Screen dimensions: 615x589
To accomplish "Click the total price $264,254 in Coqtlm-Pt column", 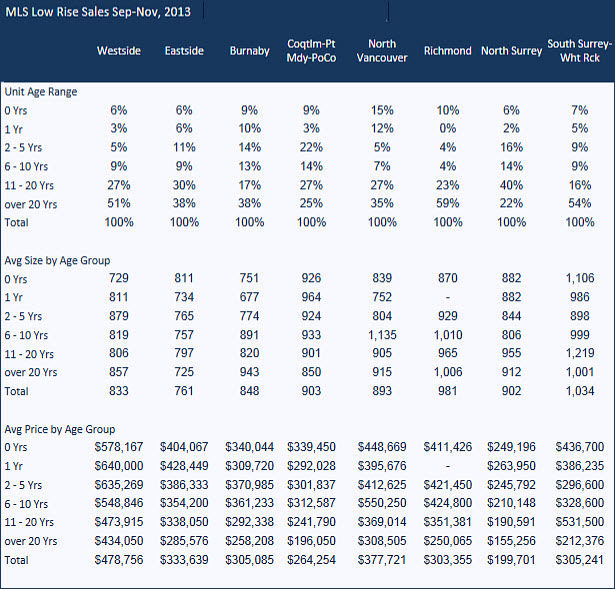I will pyautogui.click(x=311, y=560).
